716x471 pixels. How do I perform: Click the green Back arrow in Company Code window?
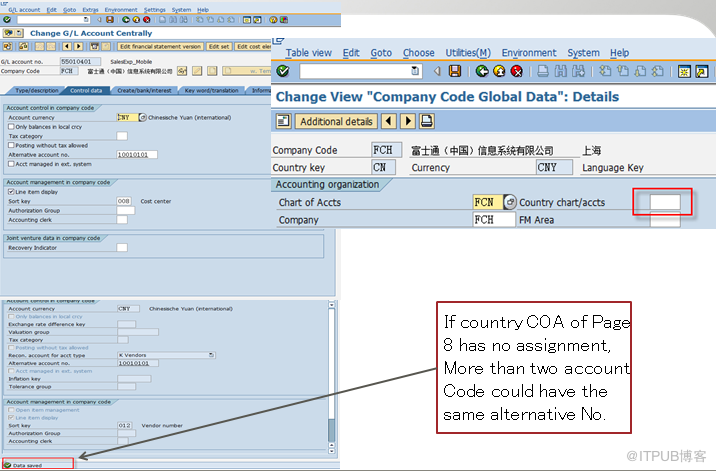click(x=483, y=71)
